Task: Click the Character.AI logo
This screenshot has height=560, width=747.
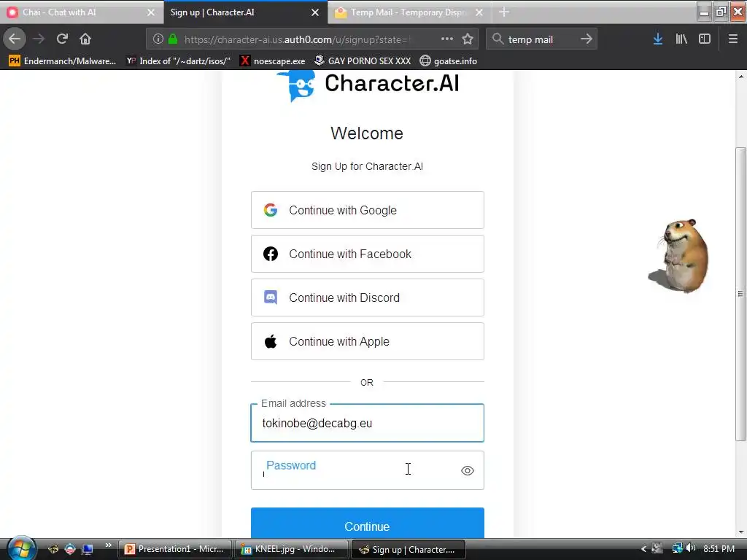Action: (368, 85)
